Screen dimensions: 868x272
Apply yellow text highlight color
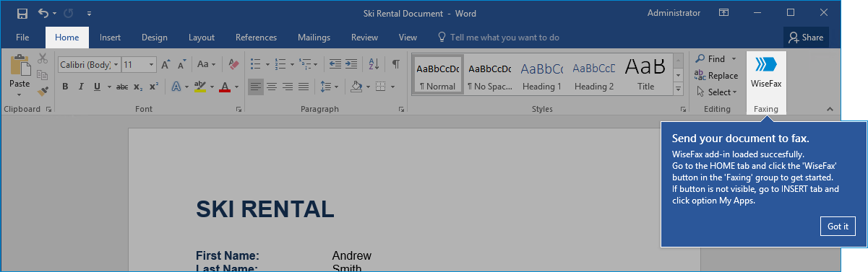pyautogui.click(x=199, y=87)
